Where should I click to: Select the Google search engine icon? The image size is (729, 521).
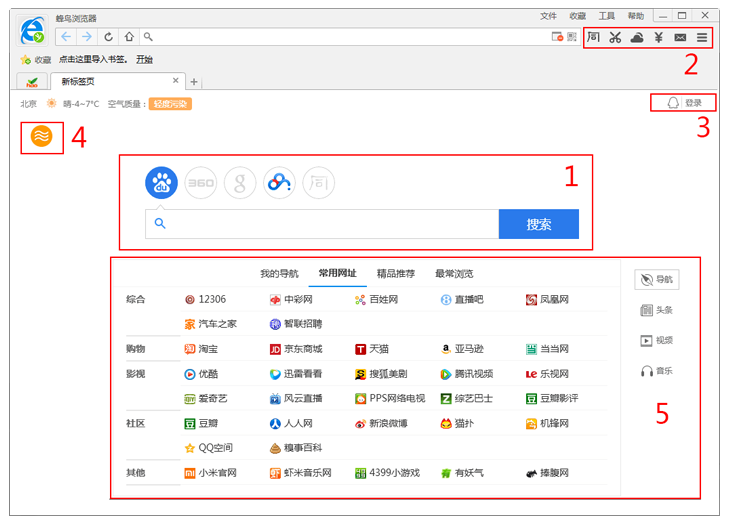(240, 183)
